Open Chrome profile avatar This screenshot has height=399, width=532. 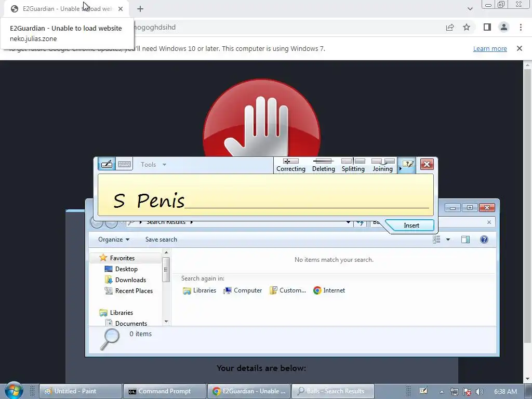coord(504,27)
